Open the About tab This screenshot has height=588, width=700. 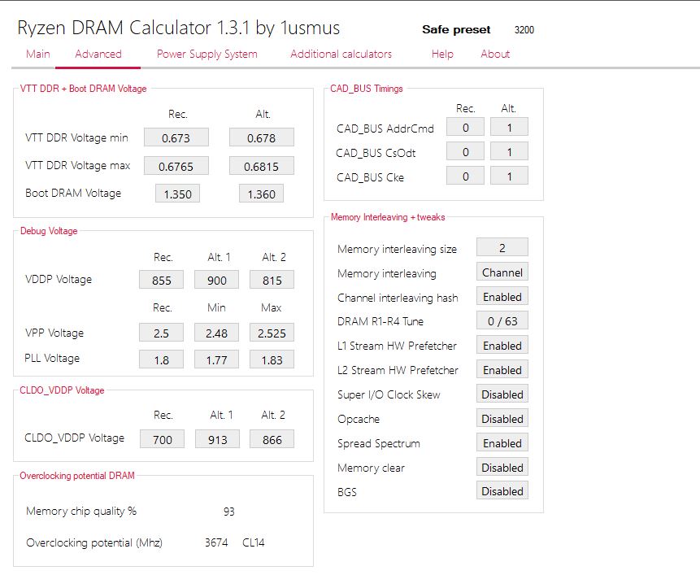pyautogui.click(x=495, y=54)
